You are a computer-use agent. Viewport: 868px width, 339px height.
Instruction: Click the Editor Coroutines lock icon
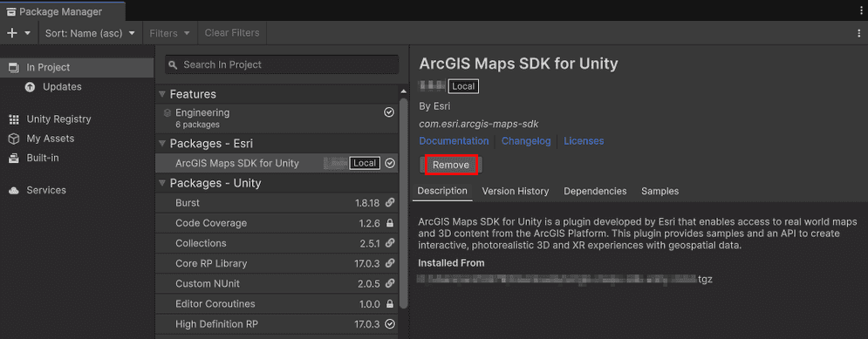[x=390, y=304]
